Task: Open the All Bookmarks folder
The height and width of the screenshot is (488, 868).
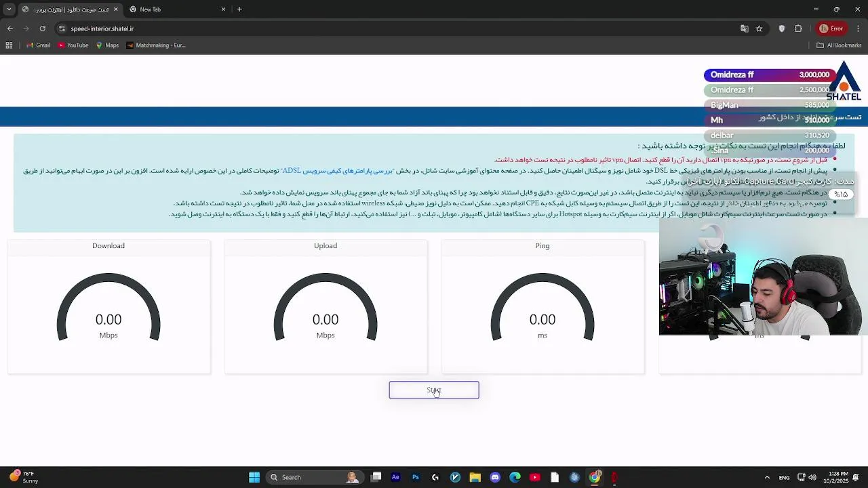Action: (839, 45)
